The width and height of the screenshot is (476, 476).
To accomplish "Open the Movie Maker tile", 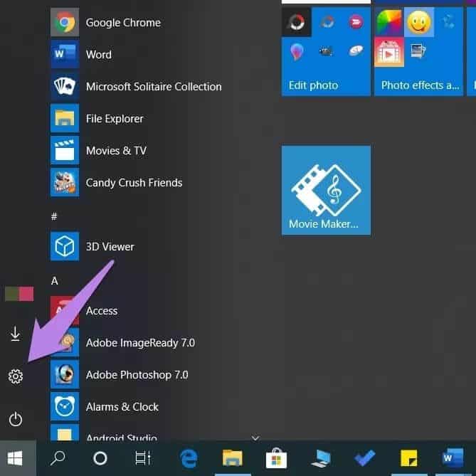I will (326, 190).
